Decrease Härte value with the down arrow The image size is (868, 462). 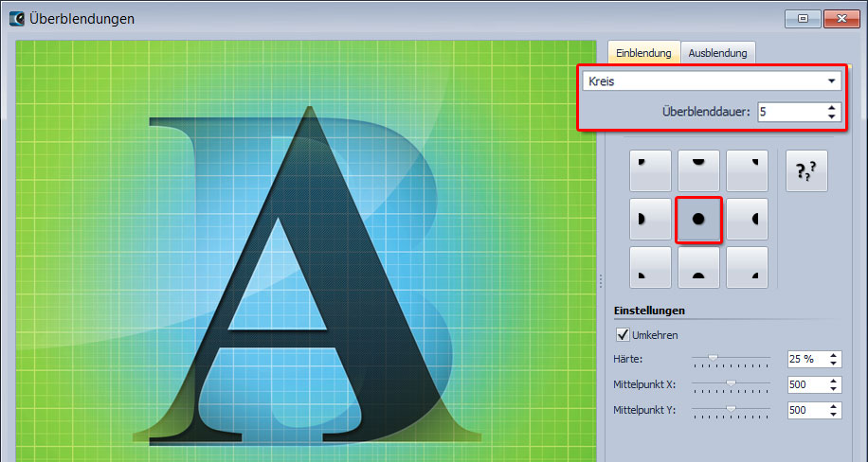tap(832, 364)
